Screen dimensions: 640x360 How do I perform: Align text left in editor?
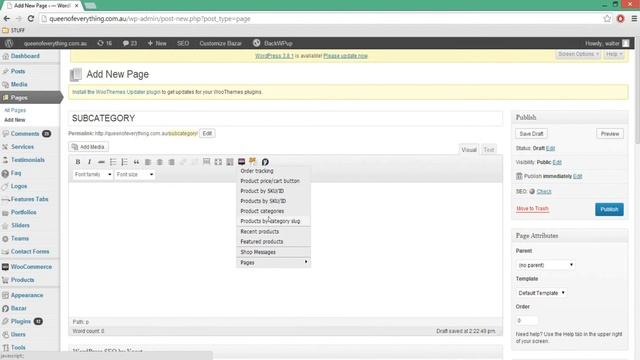pos(148,162)
